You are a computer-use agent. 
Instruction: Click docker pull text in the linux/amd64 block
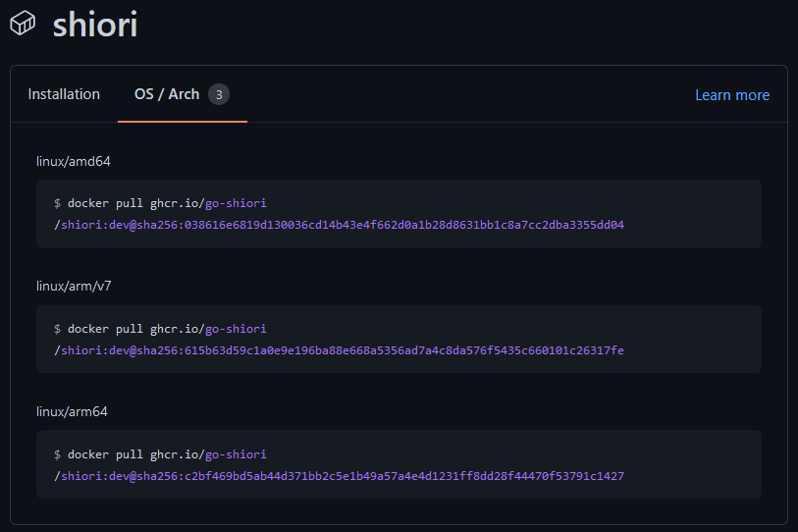coord(105,203)
